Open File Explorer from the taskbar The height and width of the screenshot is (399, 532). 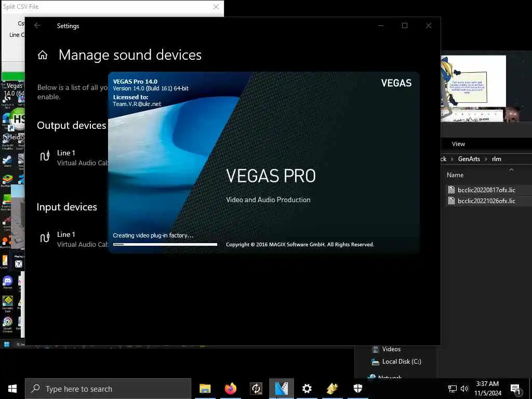[205, 389]
